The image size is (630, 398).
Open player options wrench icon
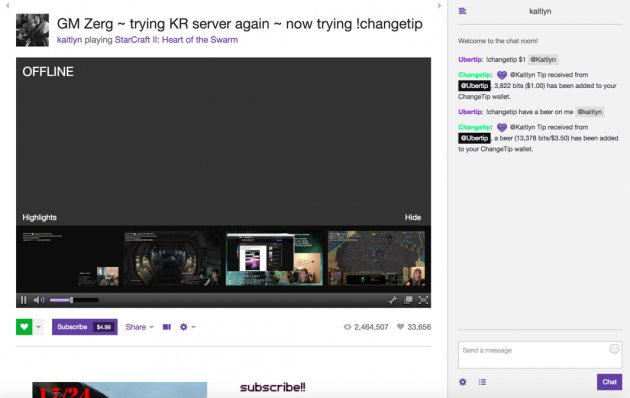[x=393, y=300]
